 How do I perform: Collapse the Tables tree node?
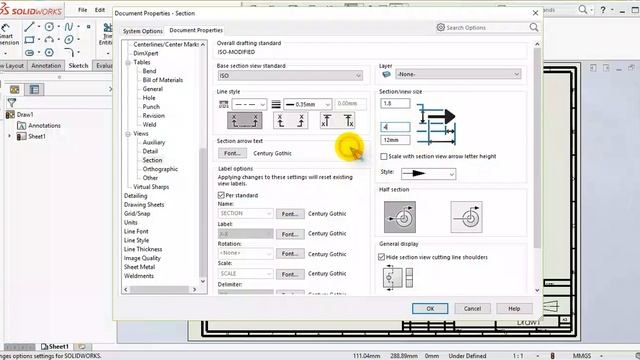pyautogui.click(x=128, y=62)
